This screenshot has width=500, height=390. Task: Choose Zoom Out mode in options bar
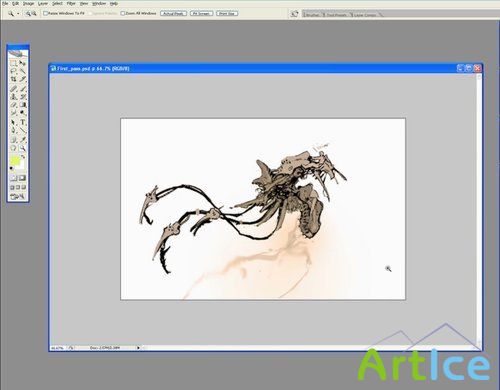tap(34, 14)
